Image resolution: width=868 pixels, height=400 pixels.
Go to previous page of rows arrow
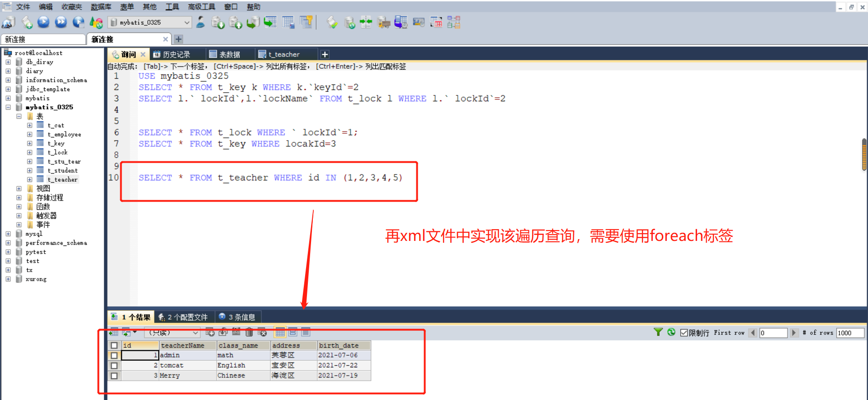[753, 333]
